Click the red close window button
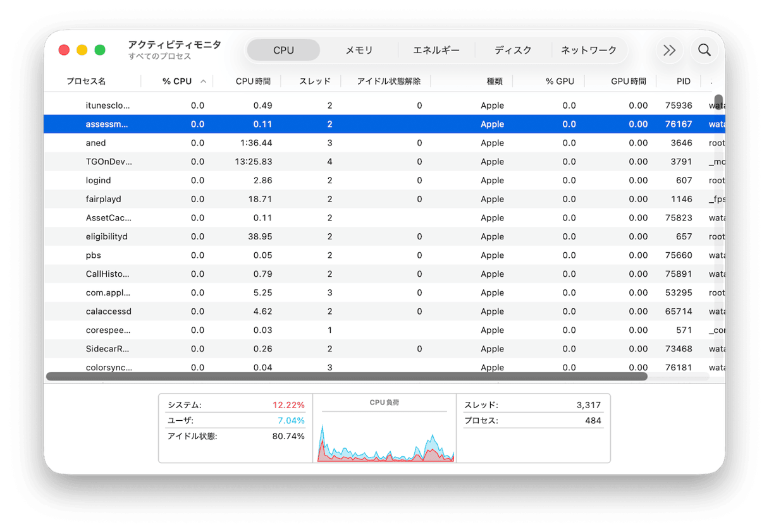This screenshot has height=532, width=769. click(64, 50)
